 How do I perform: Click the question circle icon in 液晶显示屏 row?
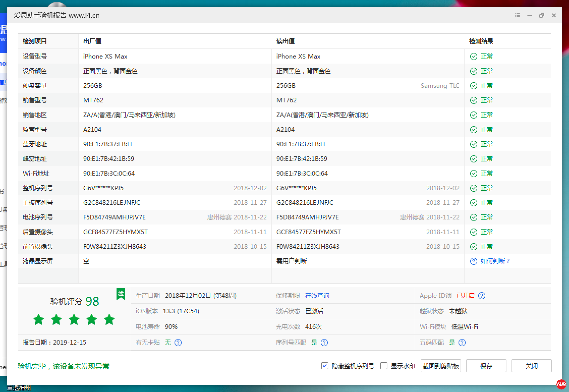click(473, 261)
